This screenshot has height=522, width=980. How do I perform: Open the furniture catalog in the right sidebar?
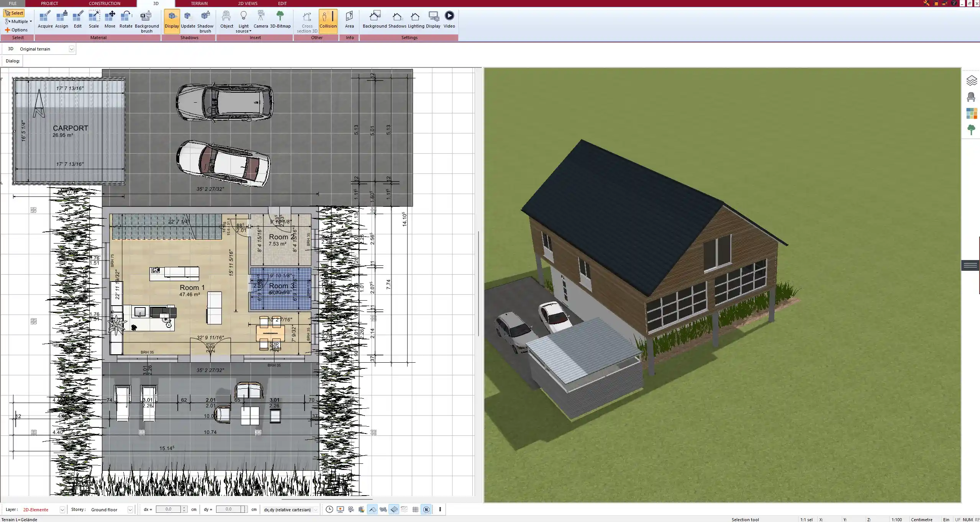(x=972, y=97)
